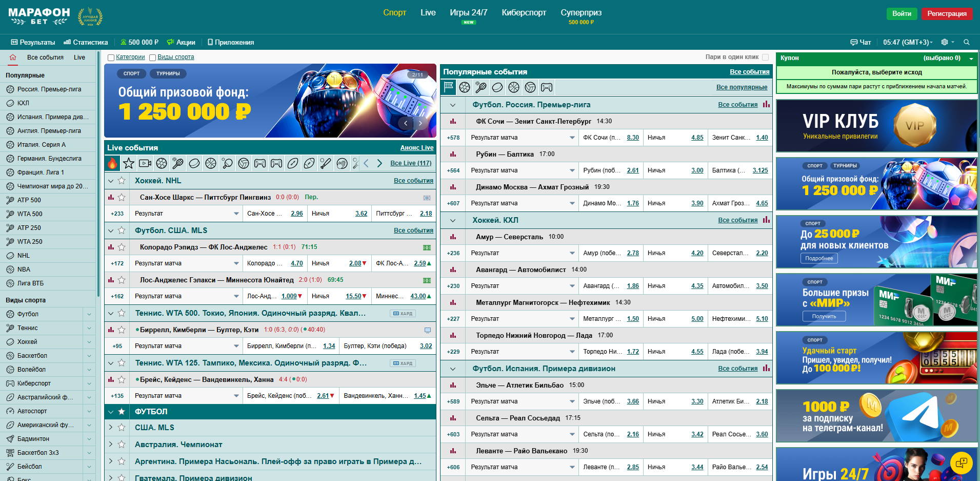Enable the Категории checkbox
980x481 pixels.
pos(111,57)
